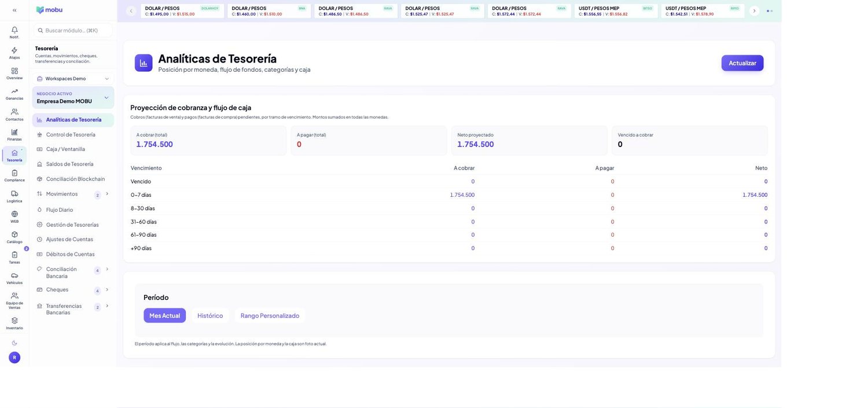Select Histórico period
The width and height of the screenshot is (868, 408).
[210, 315]
